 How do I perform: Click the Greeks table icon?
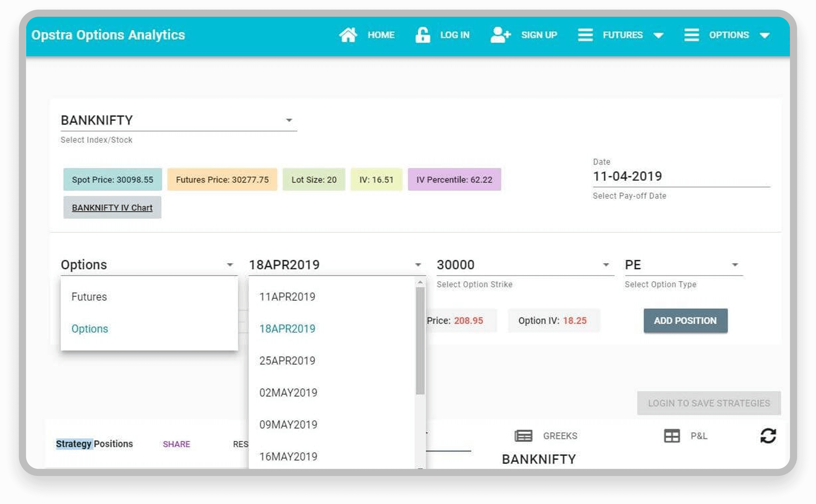(x=523, y=436)
